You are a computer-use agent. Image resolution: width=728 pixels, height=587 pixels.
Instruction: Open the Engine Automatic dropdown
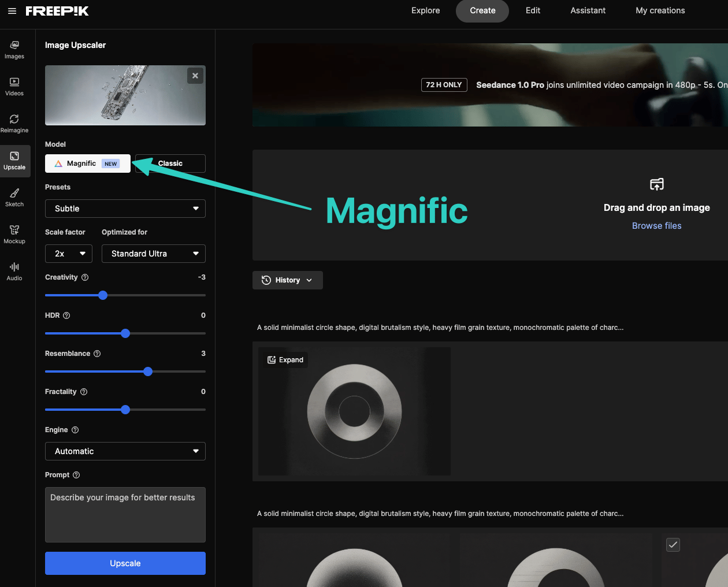(125, 451)
